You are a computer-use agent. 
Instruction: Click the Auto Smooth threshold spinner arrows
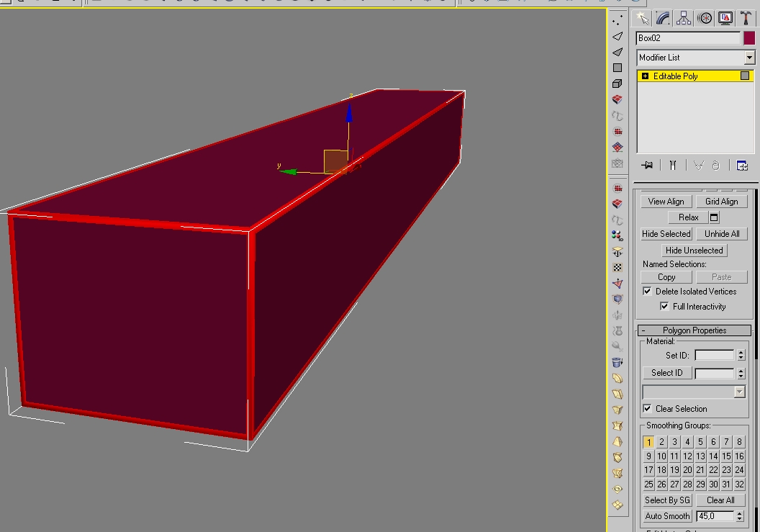740,516
